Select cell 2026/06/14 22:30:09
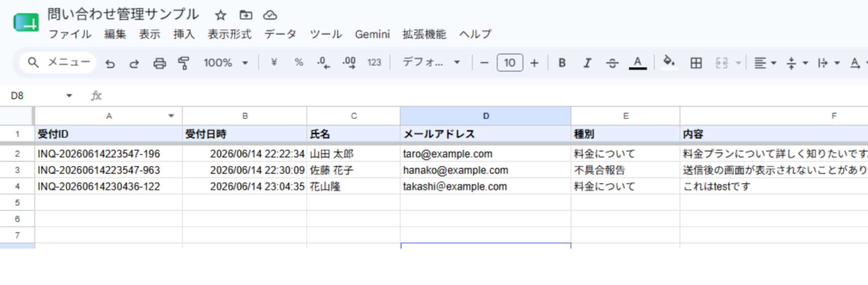This screenshot has height=285, width=868. [245, 170]
